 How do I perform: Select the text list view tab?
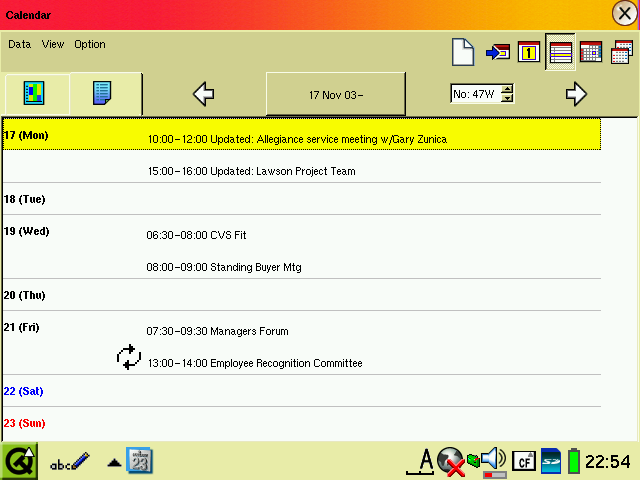pyautogui.click(x=102, y=93)
